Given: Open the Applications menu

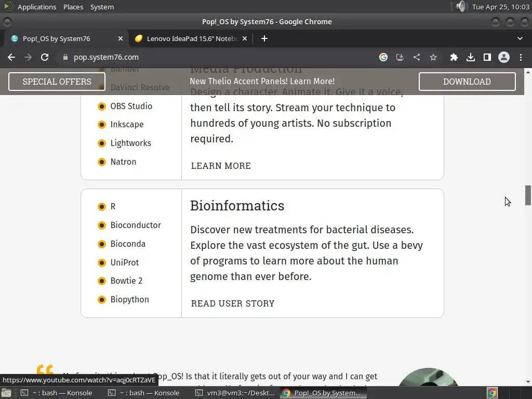Looking at the screenshot, I should [x=37, y=7].
